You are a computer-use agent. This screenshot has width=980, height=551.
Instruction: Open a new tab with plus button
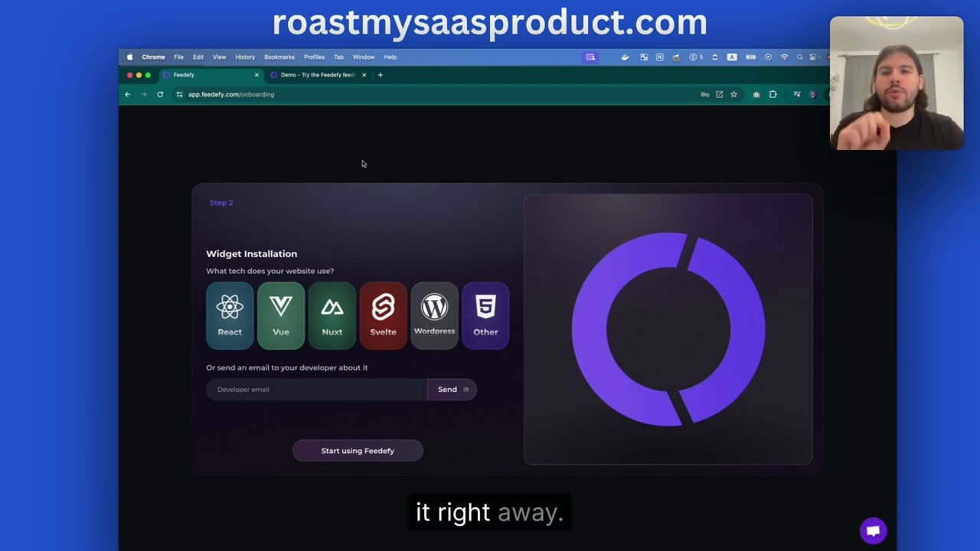(x=380, y=75)
